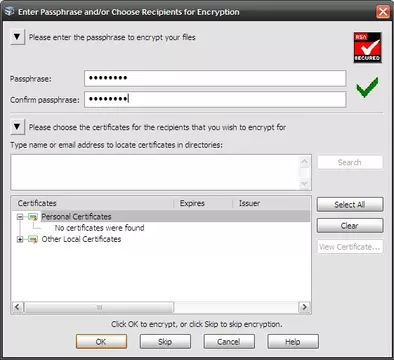The width and height of the screenshot is (394, 360).
Task: Expand the Other Local Certificates node
Action: (x=20, y=239)
